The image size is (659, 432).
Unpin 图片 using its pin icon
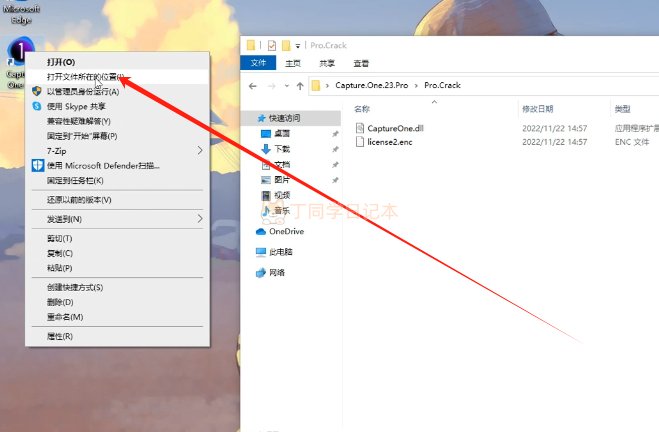[x=335, y=180]
